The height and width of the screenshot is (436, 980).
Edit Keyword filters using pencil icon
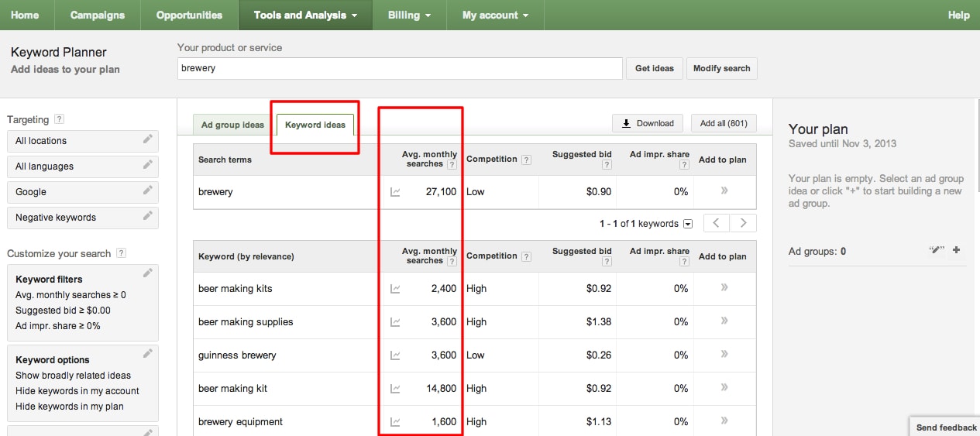[148, 273]
